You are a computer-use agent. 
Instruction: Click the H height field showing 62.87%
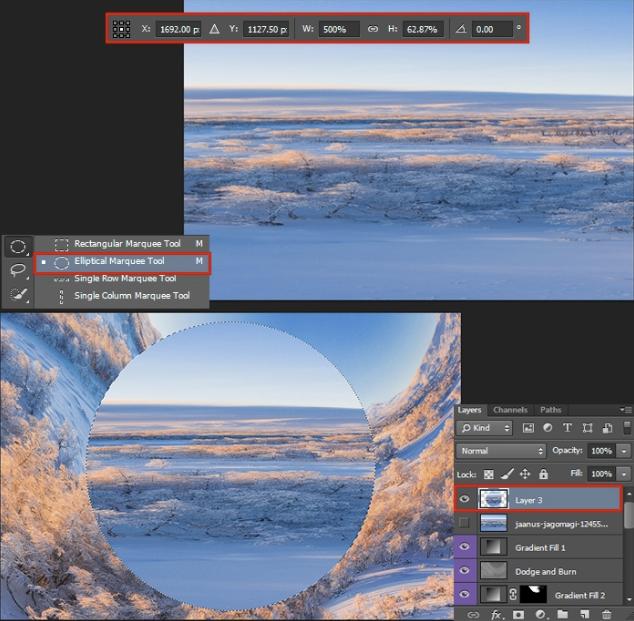pyautogui.click(x=423, y=29)
